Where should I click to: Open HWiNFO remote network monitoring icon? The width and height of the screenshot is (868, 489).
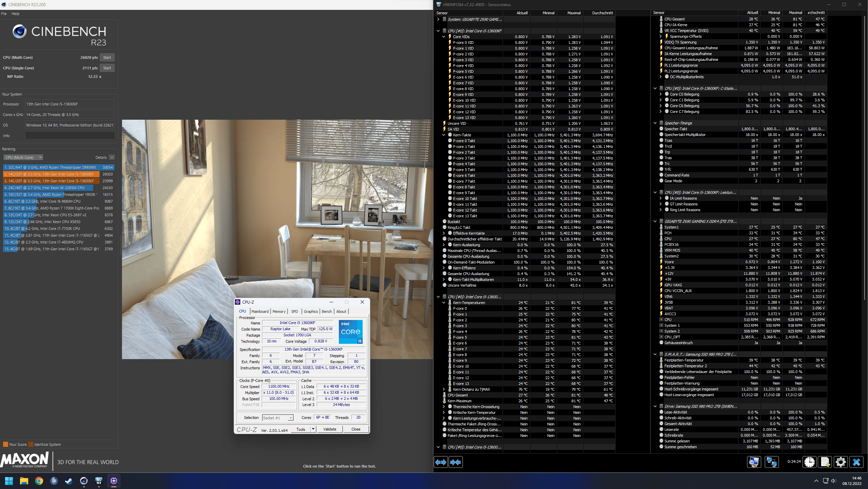(x=772, y=462)
